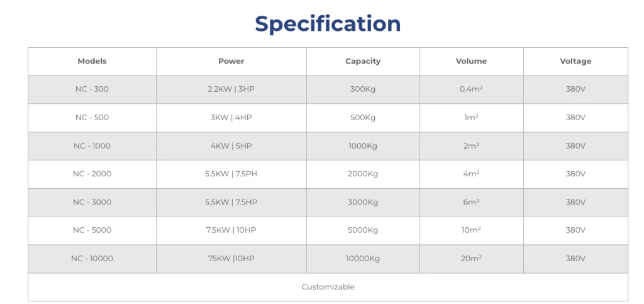Screen dimensions: 644x304
Task: Select the Models column header
Action: [92, 61]
